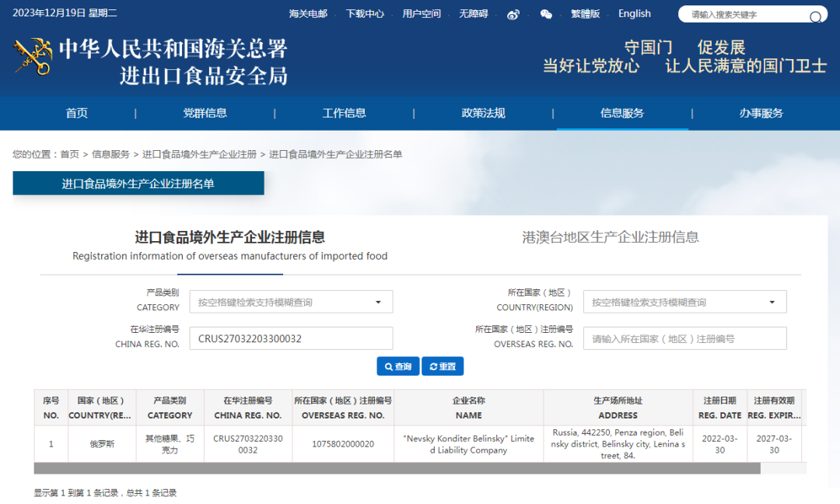Open the 首页 navigation menu
The height and width of the screenshot is (504, 840).
point(76,113)
